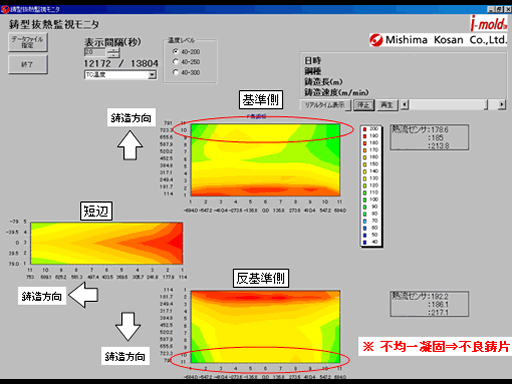Image resolution: width=512 pixels, height=384 pixels.
Task: Click the 50 legend color swatch
Action: click(x=365, y=235)
